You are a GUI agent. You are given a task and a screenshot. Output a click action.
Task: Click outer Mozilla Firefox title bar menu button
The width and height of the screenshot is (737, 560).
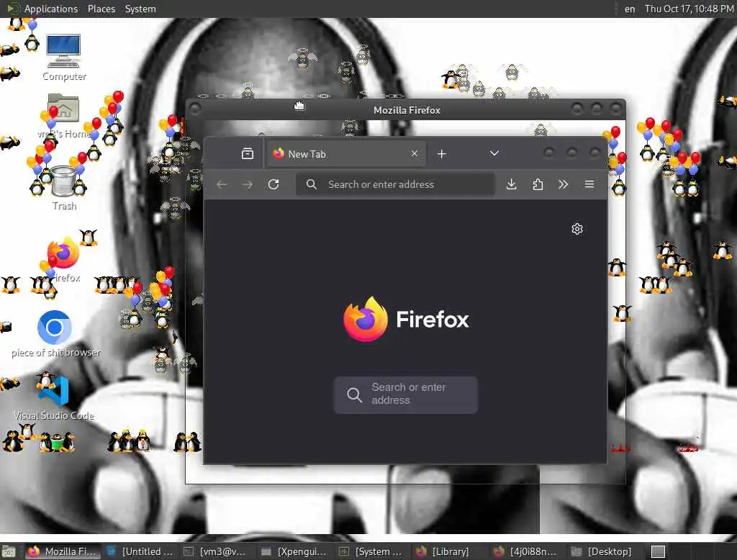pos(195,109)
